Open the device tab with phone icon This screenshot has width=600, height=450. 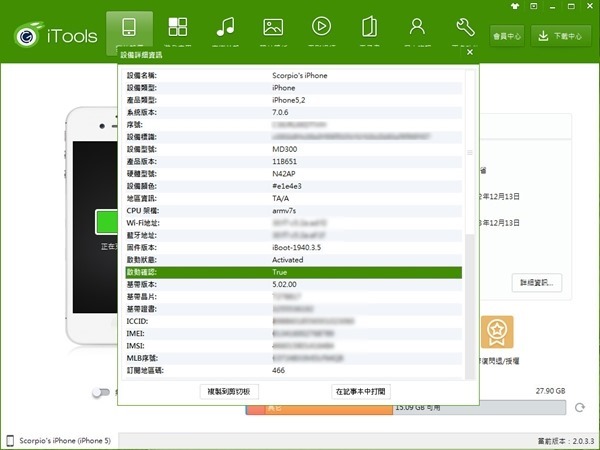(129, 33)
